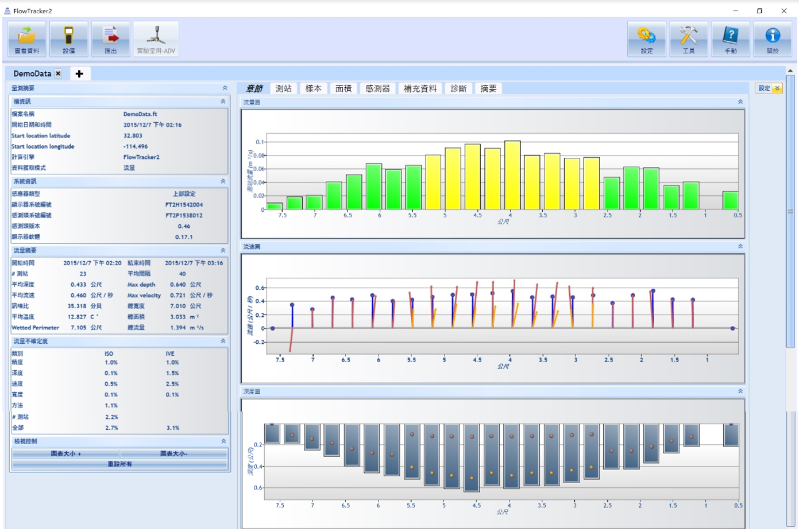Screen dimensions: 799x532
Task: Switch to the 診斷 tab
Action: (458, 88)
